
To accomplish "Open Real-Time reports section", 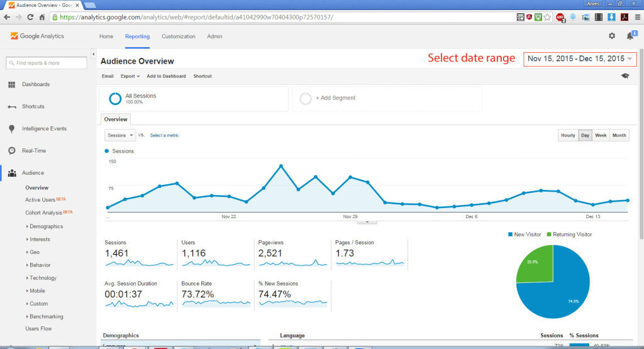I will 33,151.
